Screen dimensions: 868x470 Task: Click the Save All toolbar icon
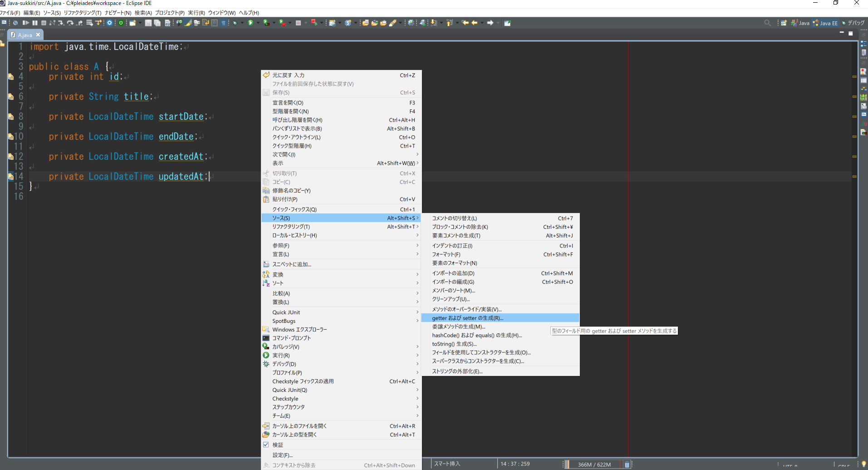tap(157, 23)
